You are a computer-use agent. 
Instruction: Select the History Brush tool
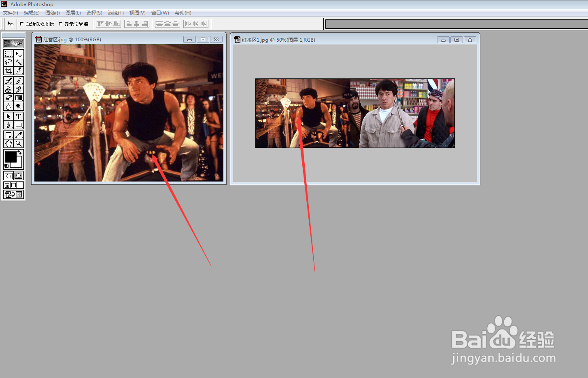19,89
